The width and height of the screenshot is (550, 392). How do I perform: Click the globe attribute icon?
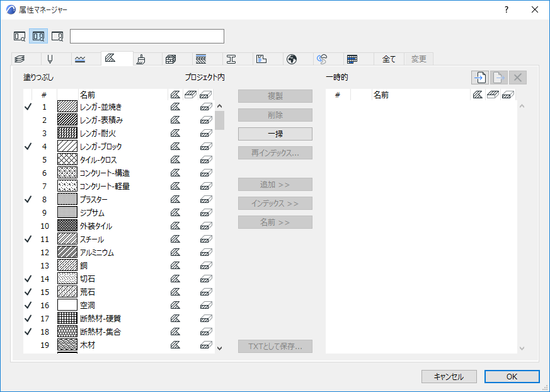coord(291,59)
